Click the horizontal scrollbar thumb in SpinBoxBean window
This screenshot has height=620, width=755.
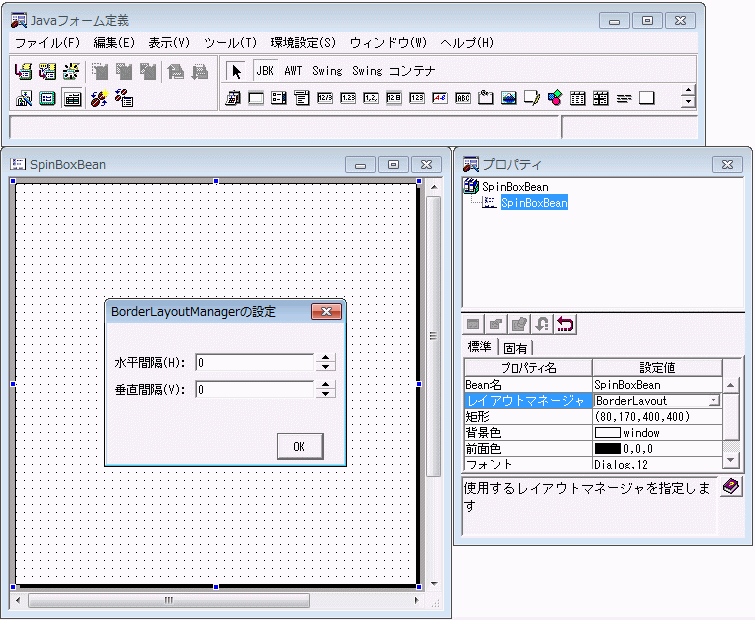[169, 600]
